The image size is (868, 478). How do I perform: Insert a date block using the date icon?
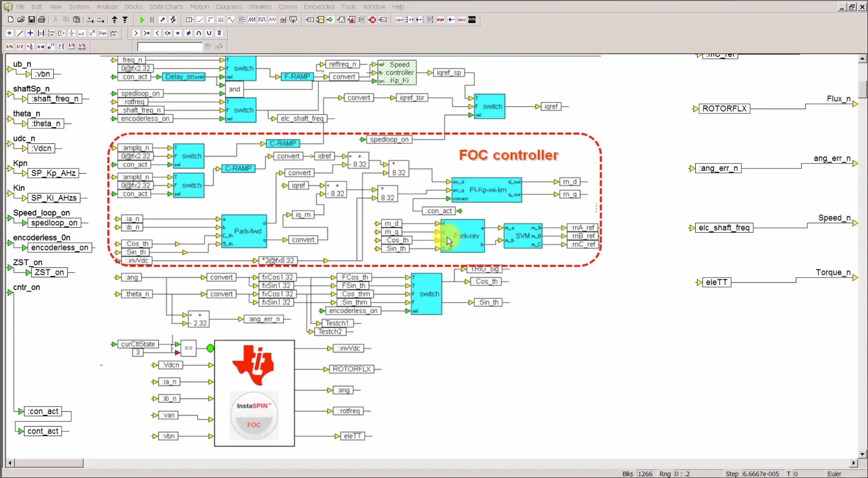461,20
